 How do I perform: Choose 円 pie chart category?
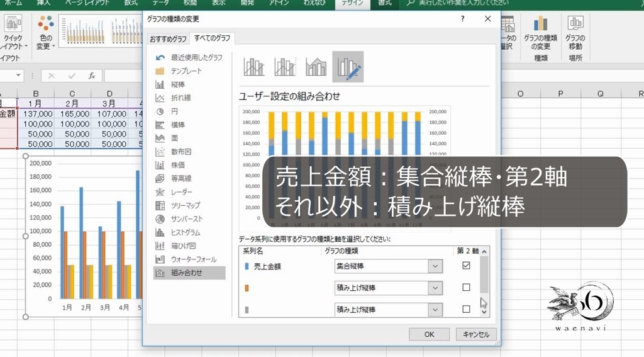pyautogui.click(x=189, y=111)
